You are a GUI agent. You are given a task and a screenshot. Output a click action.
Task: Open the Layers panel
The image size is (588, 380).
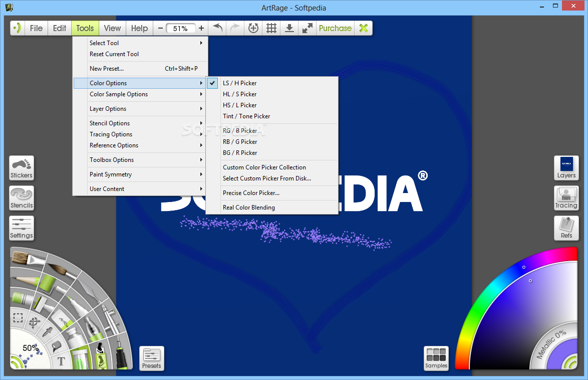click(x=566, y=168)
